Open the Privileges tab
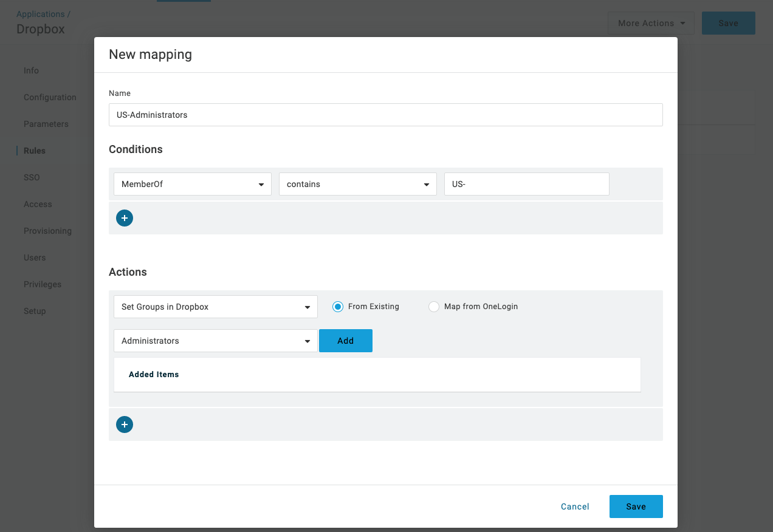773x532 pixels. [x=43, y=284]
